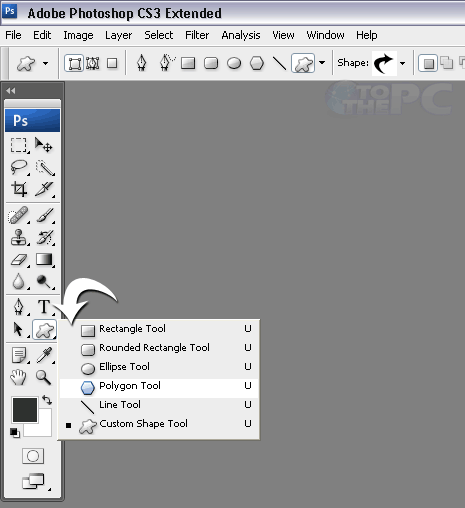This screenshot has height=508, width=465.
Task: Swap foreground and background colors
Action: pyautogui.click(x=47, y=400)
